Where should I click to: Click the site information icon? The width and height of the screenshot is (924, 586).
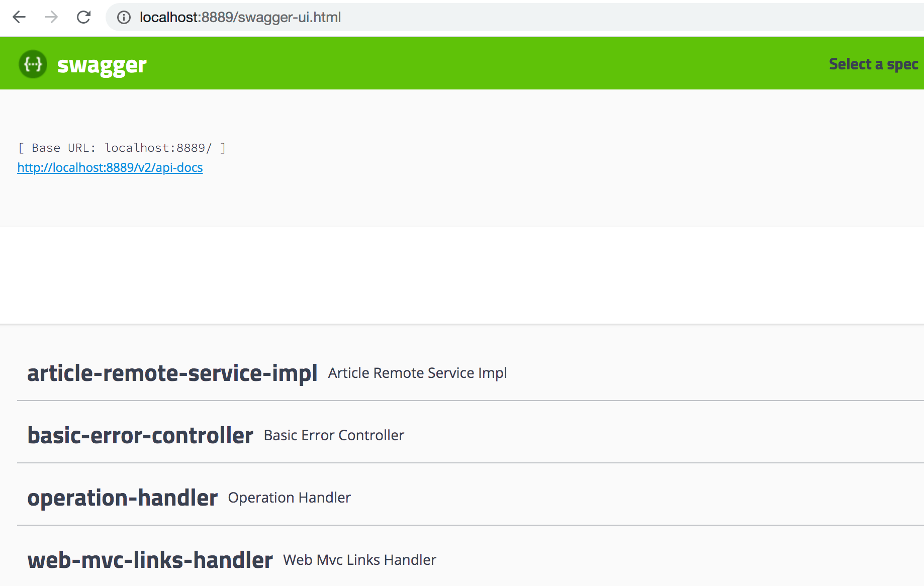click(x=124, y=18)
